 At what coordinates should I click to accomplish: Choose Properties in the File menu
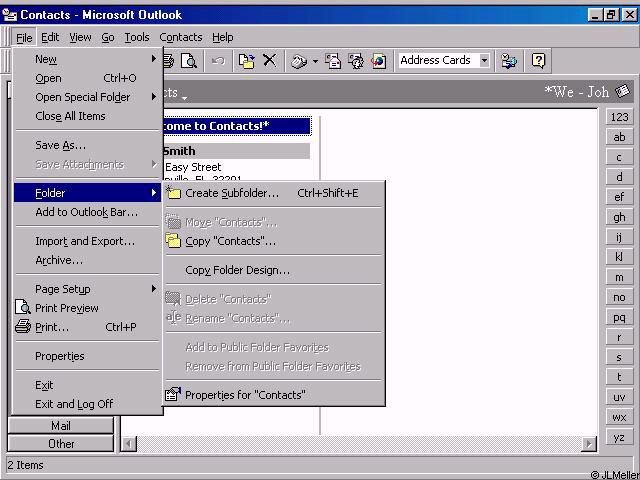[x=87, y=356]
